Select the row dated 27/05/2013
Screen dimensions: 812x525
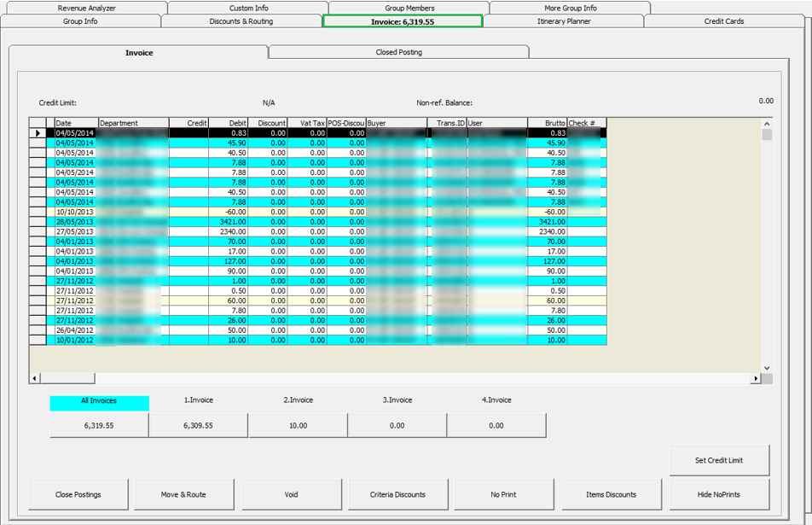point(317,231)
